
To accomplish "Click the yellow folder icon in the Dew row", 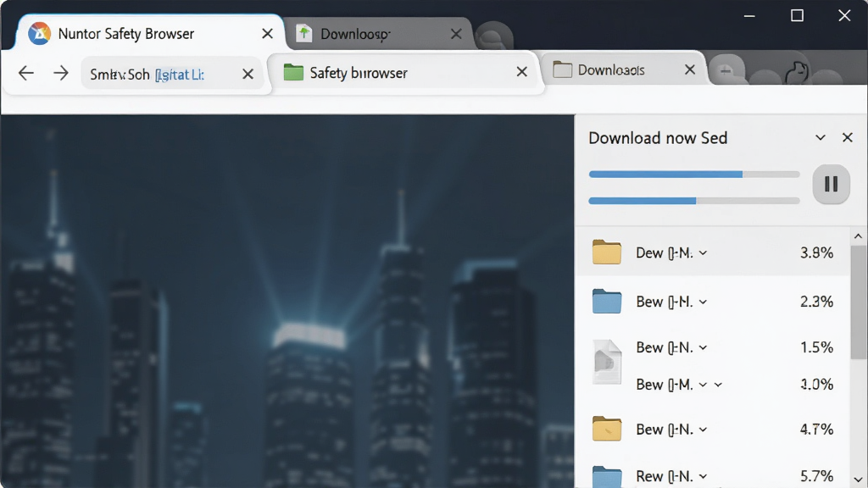I will (607, 252).
